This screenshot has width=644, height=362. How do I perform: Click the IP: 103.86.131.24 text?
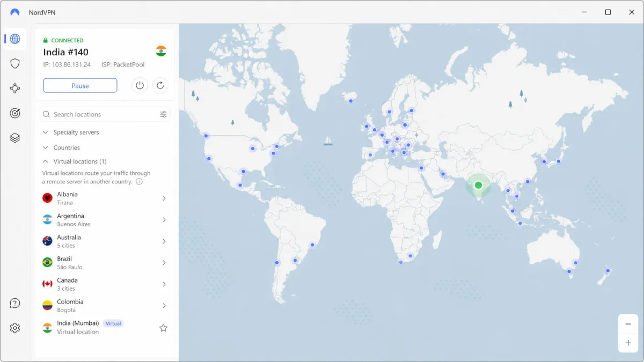click(x=67, y=64)
